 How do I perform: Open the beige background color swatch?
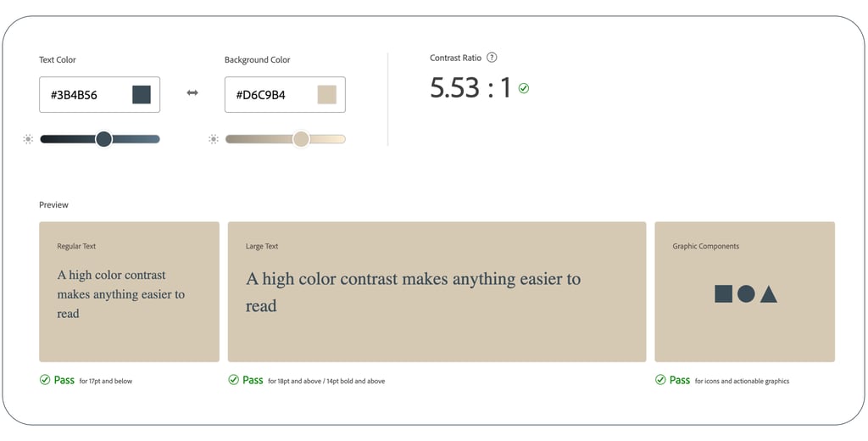327,94
